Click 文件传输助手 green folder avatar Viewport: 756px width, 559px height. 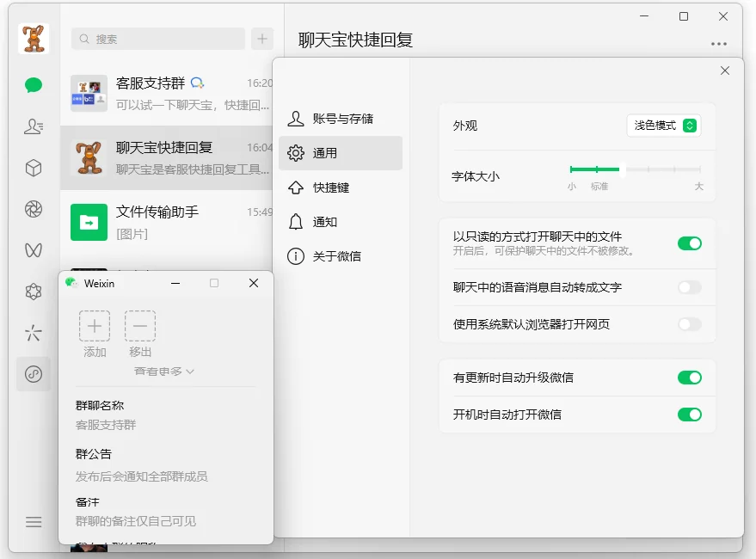pyautogui.click(x=89, y=223)
